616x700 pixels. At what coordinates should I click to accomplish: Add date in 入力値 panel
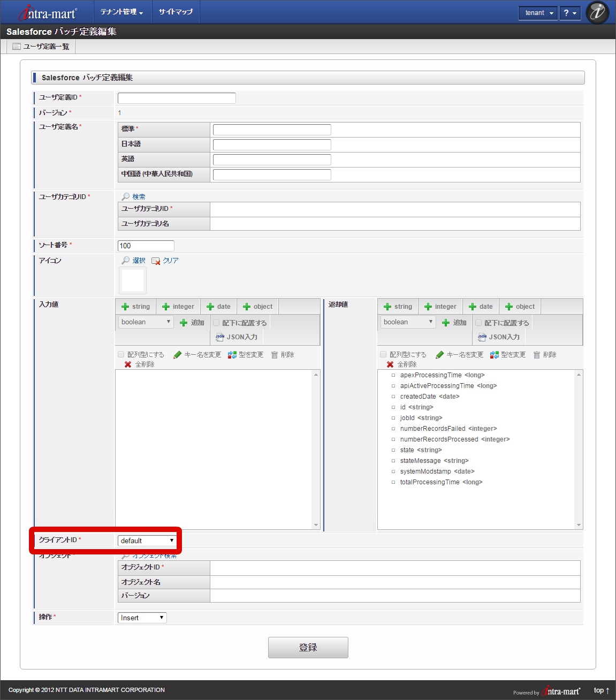tap(218, 307)
